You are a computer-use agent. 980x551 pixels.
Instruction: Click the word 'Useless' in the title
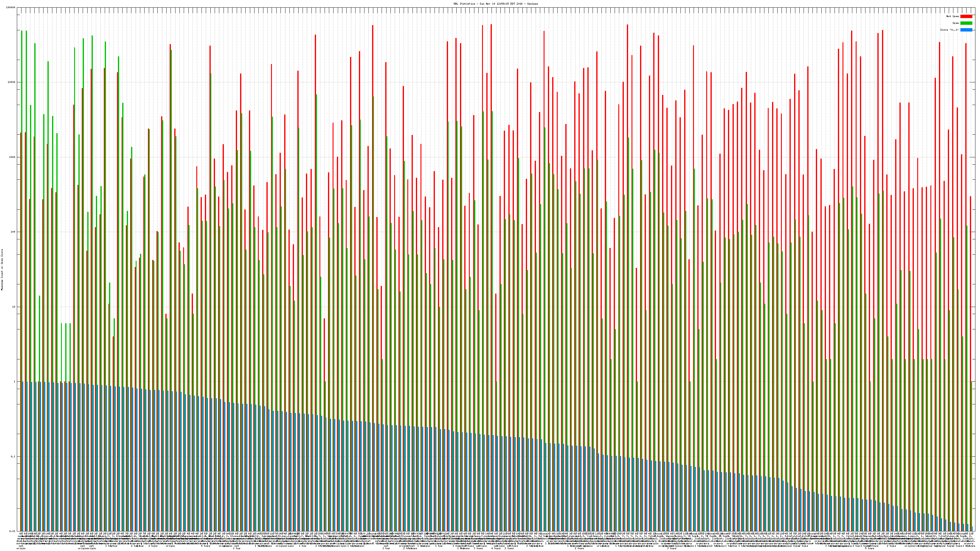[x=533, y=3]
